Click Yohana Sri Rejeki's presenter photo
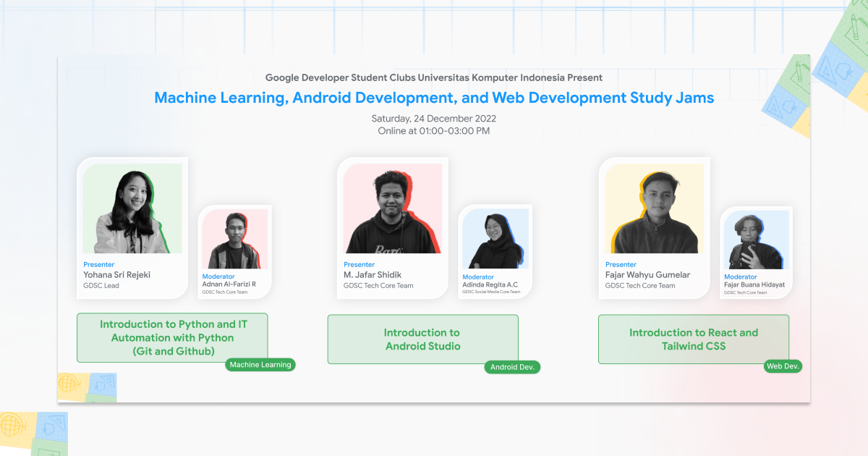The width and height of the screenshot is (868, 456). click(132, 208)
